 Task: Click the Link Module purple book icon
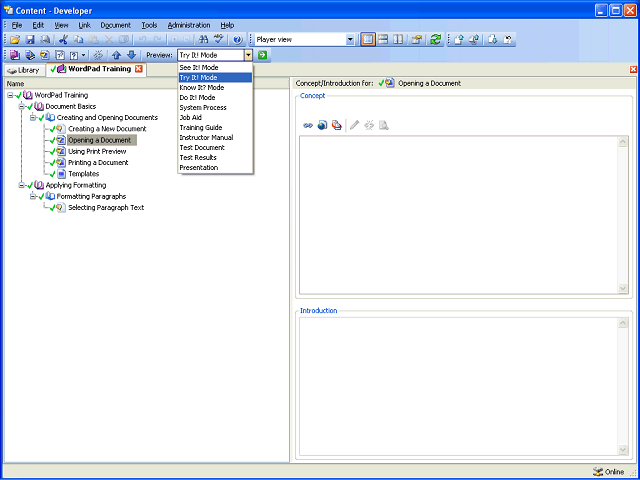pos(15,55)
